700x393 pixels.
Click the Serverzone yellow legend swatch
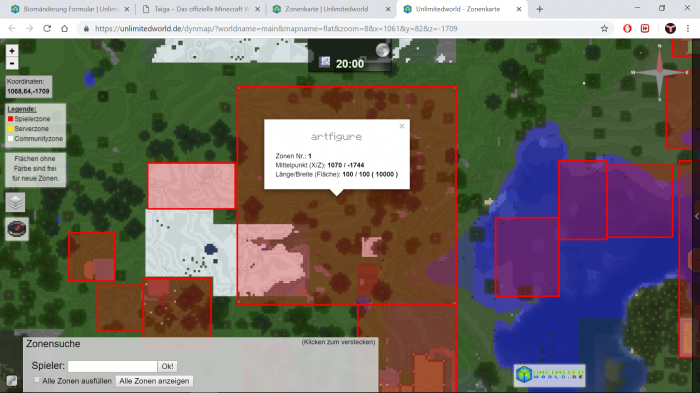(x=10, y=129)
